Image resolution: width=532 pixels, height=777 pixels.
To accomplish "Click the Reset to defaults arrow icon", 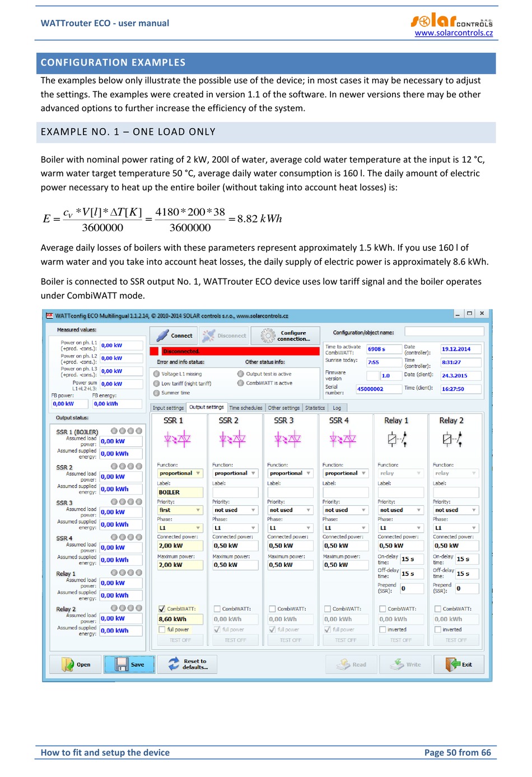I will click(174, 664).
